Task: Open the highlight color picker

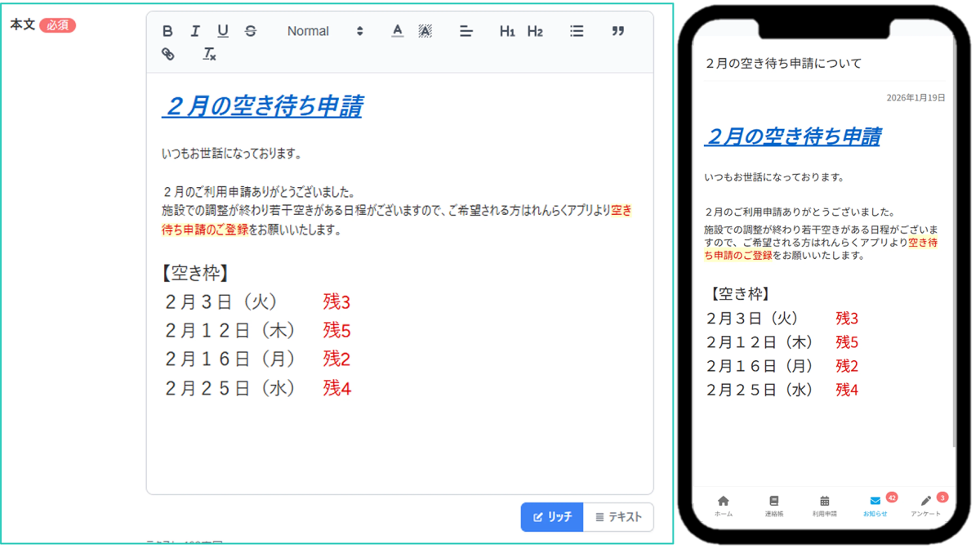Action: pos(425,31)
